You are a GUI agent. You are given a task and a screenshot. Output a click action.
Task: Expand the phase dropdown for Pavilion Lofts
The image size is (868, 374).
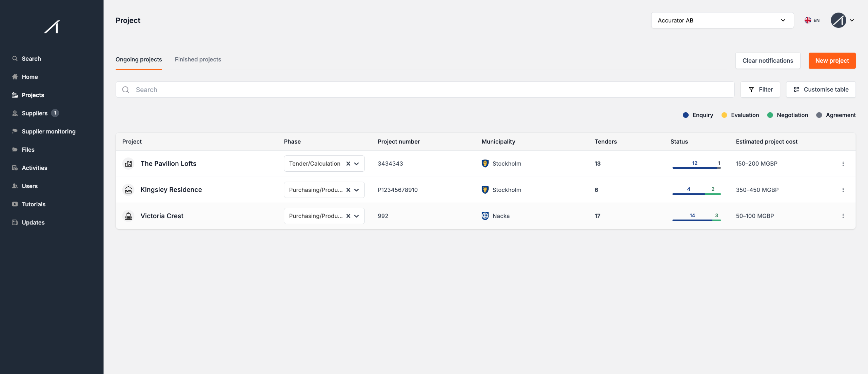(356, 164)
